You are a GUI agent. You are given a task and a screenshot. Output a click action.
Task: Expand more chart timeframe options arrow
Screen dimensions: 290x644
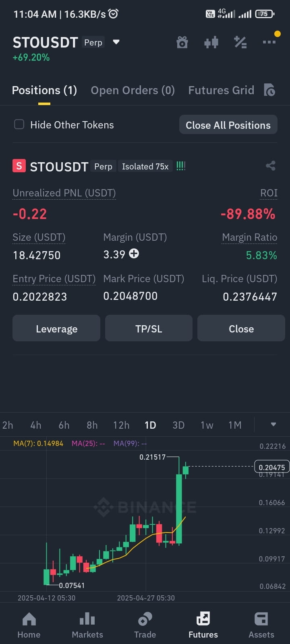[273, 425]
